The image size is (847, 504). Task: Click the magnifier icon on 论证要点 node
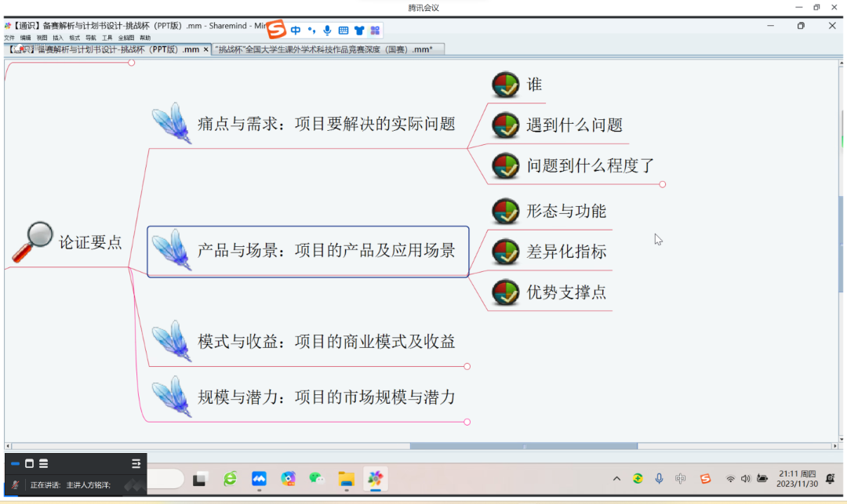click(x=31, y=241)
